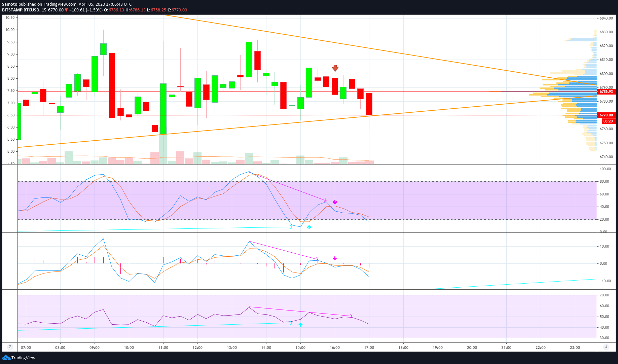Select the last red candle at 17:00
The image size is (618, 364).
pos(369,104)
